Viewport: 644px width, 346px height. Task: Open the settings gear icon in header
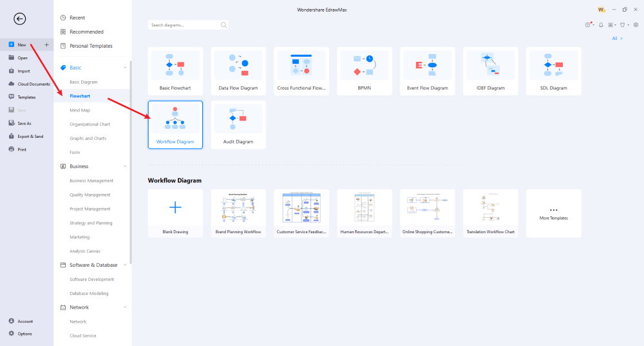pyautogui.click(x=636, y=25)
